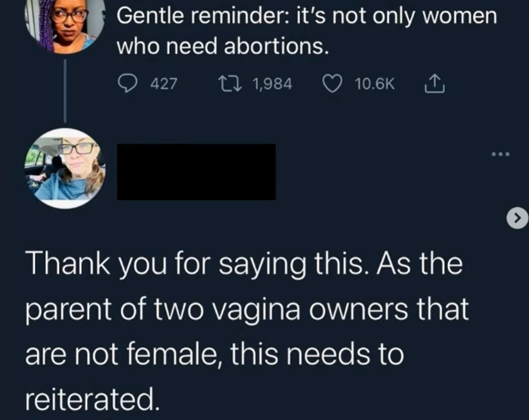The width and height of the screenshot is (529, 420).
Task: Click 'are not female' line in reply
Action: click(x=214, y=354)
